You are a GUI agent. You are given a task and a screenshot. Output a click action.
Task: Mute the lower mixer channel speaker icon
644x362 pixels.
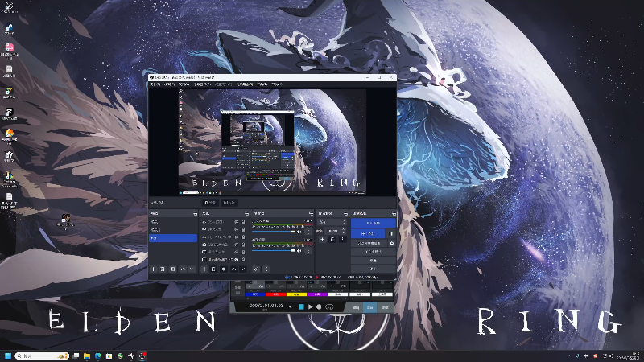click(299, 250)
